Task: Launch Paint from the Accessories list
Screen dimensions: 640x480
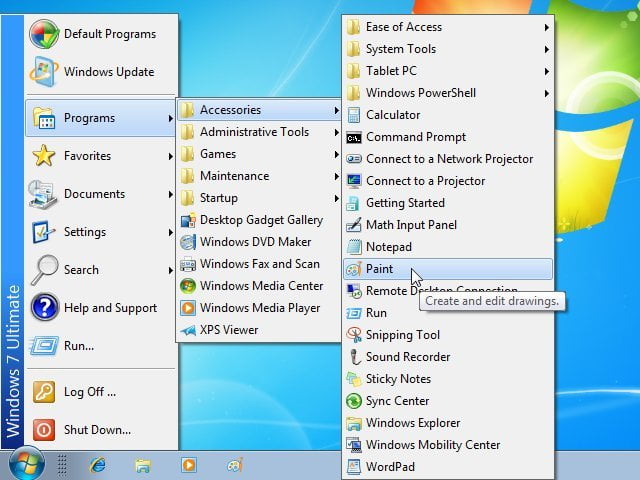Action: [448, 269]
